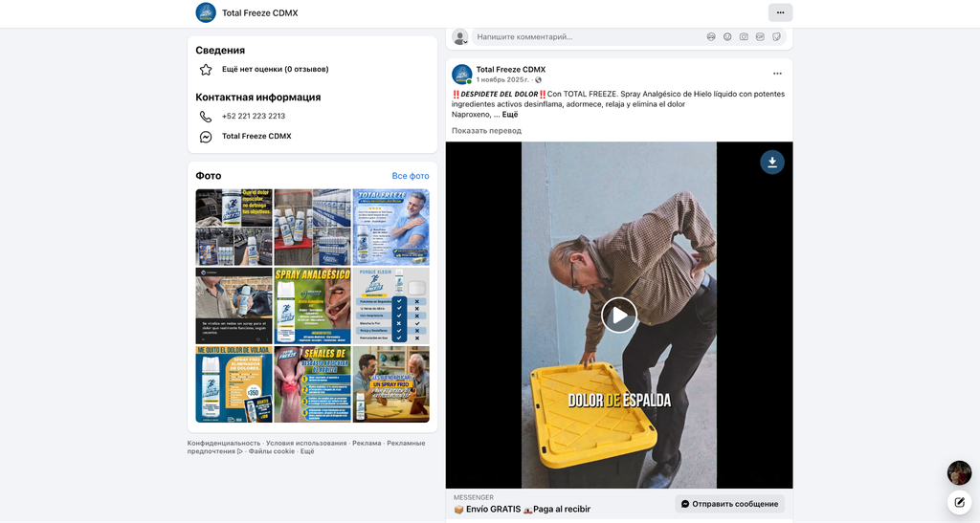Open Все фото link
980x523 pixels.
pyautogui.click(x=410, y=176)
